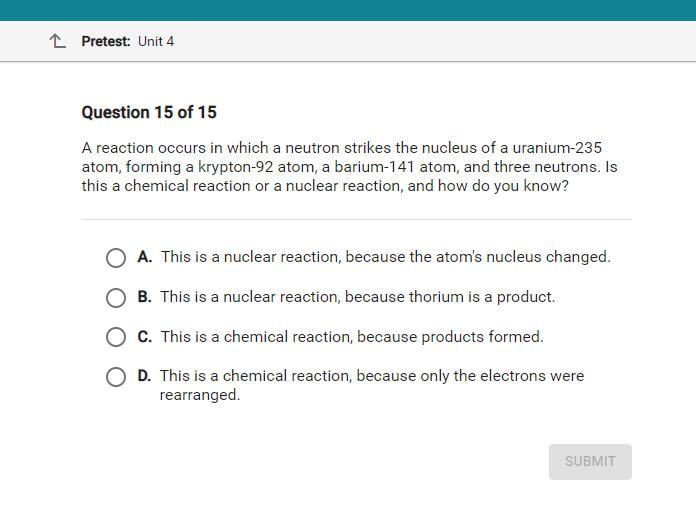
Task: Click the back-up arrow icon beside Pretest
Action: (x=57, y=41)
